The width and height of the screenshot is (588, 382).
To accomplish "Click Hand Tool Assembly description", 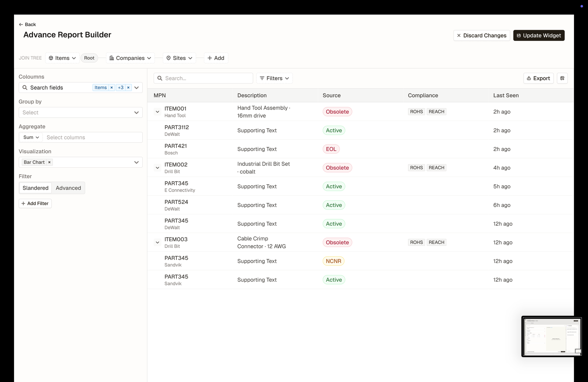I will point(264,112).
